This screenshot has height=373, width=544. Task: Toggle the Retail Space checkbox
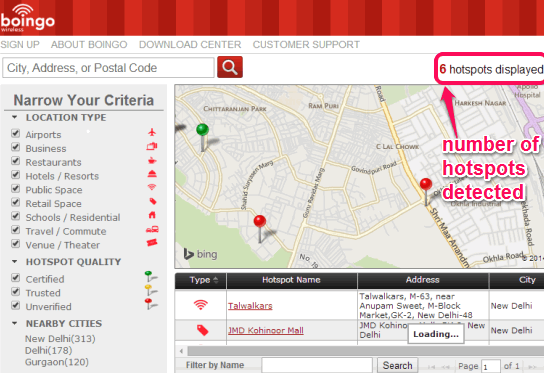pyautogui.click(x=15, y=202)
